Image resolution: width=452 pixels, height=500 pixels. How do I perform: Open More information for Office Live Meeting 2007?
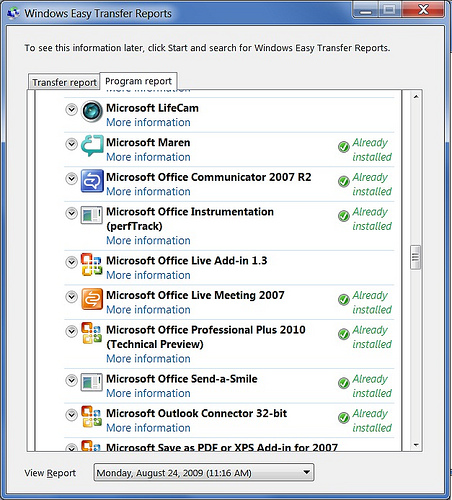148,310
